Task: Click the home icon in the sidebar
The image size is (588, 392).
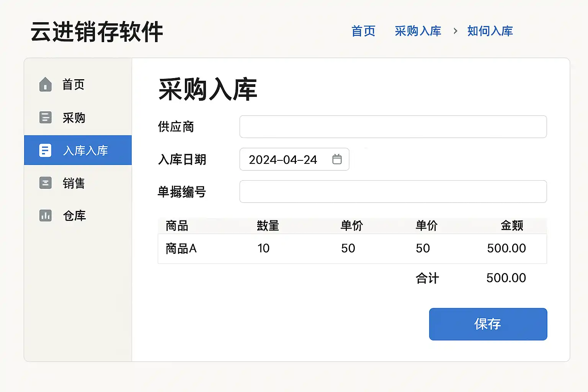Action: tap(45, 85)
